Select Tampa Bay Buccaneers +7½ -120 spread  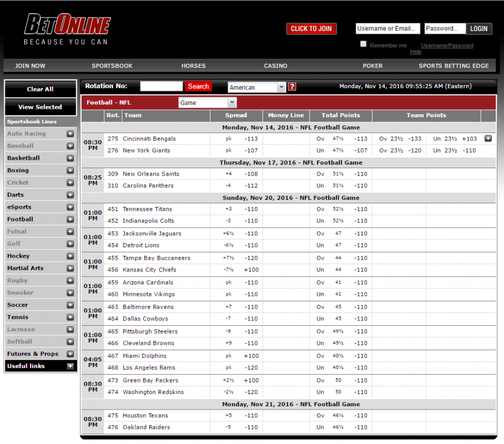241,258
